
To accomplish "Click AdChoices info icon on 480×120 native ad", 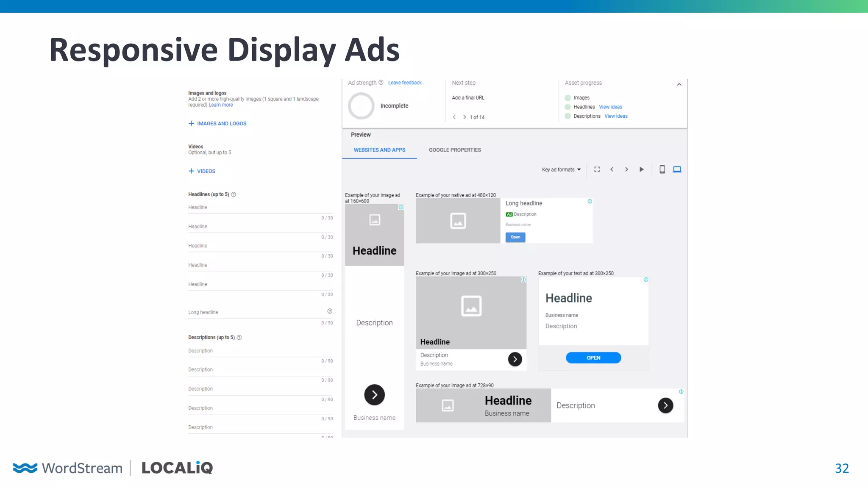I will (590, 201).
